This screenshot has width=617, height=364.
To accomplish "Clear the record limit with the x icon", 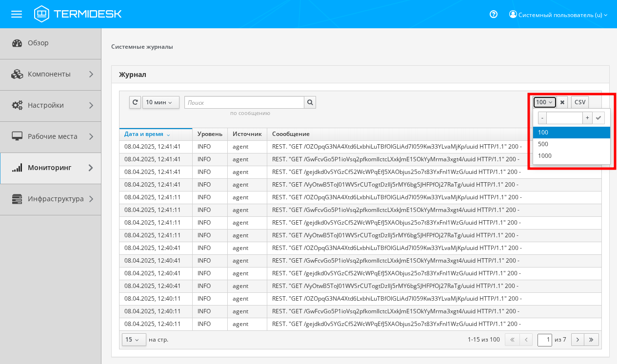I will pos(562,102).
